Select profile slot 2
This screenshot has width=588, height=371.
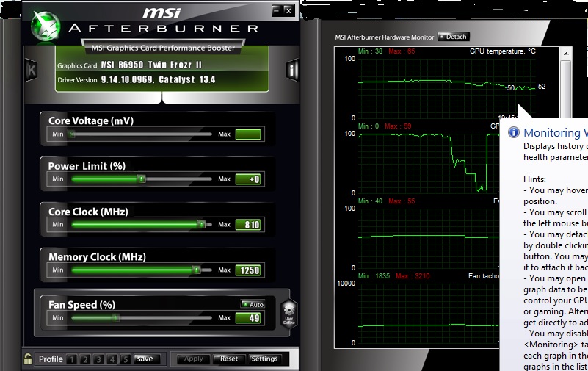click(x=84, y=359)
